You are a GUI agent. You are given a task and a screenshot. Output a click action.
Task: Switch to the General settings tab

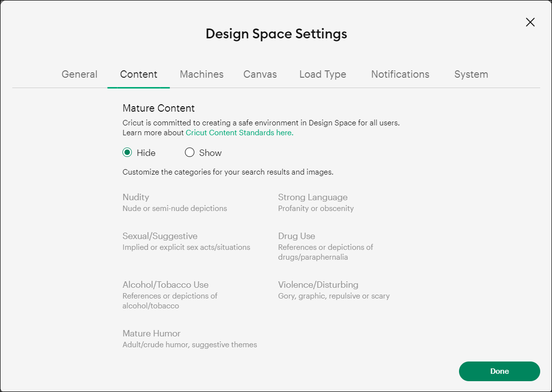click(79, 74)
